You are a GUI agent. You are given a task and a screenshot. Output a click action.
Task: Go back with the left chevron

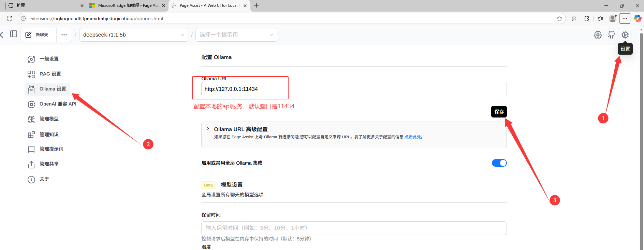coord(2,34)
